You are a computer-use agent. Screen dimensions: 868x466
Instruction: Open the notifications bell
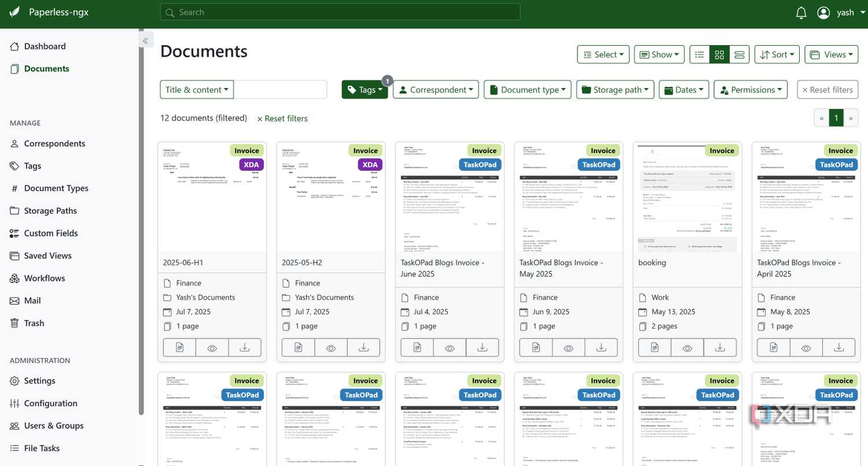(801, 12)
